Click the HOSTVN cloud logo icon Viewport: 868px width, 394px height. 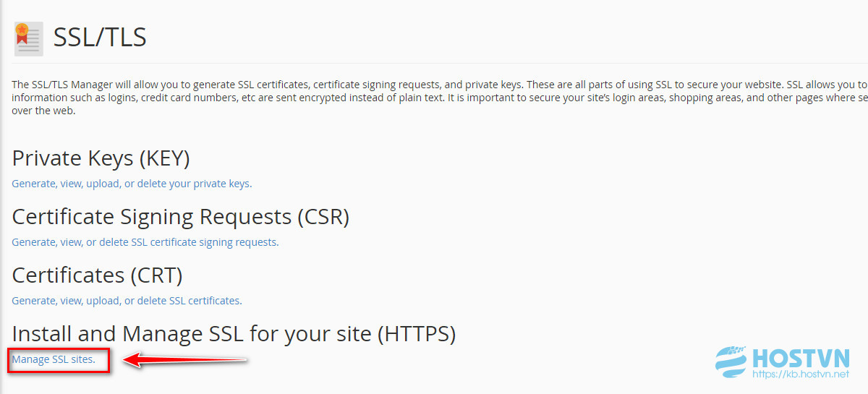click(x=731, y=362)
